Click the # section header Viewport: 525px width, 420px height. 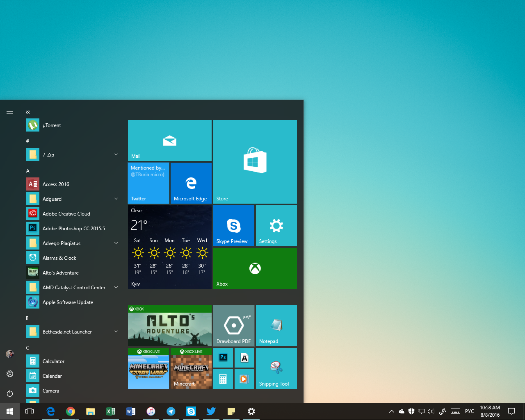point(28,141)
